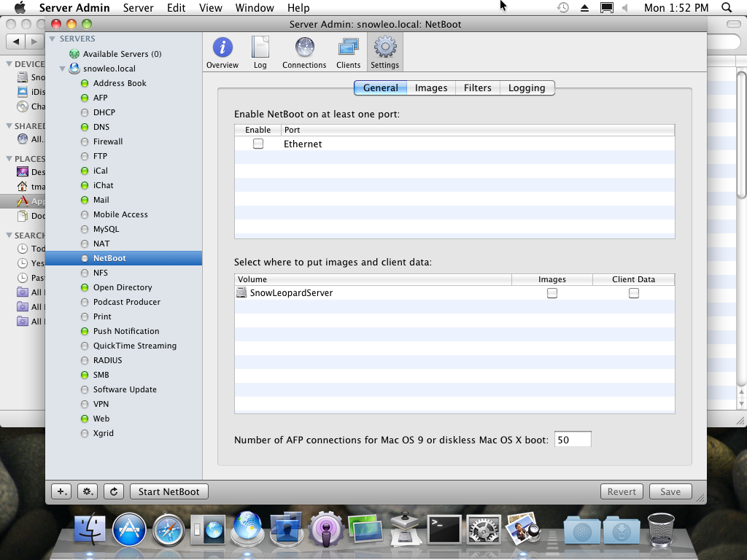Switch to the Images tab
The height and width of the screenshot is (560, 747).
coord(431,87)
